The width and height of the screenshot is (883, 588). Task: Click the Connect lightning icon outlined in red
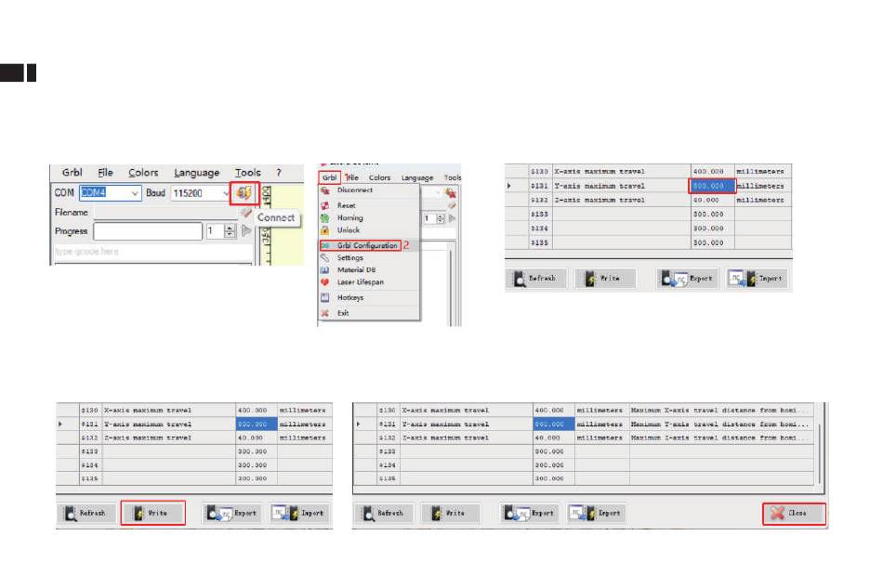coord(244,193)
